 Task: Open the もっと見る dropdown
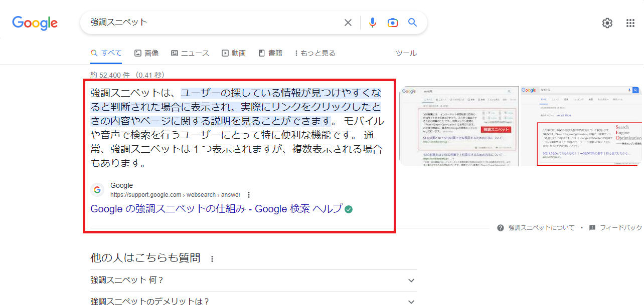pyautogui.click(x=315, y=53)
